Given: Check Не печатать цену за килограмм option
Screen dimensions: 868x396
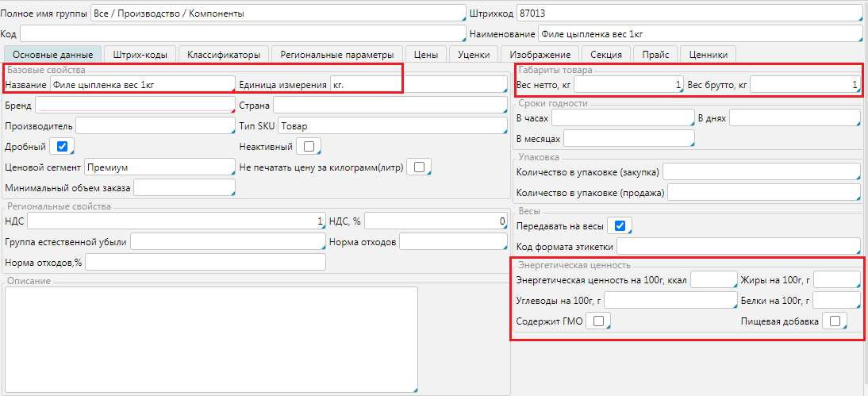Looking at the screenshot, I should point(418,166).
